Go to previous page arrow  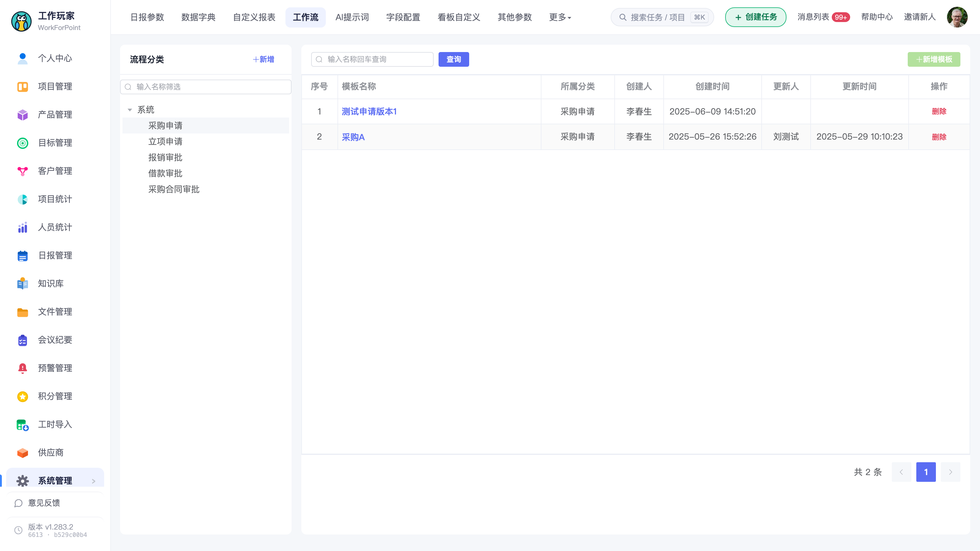point(901,472)
